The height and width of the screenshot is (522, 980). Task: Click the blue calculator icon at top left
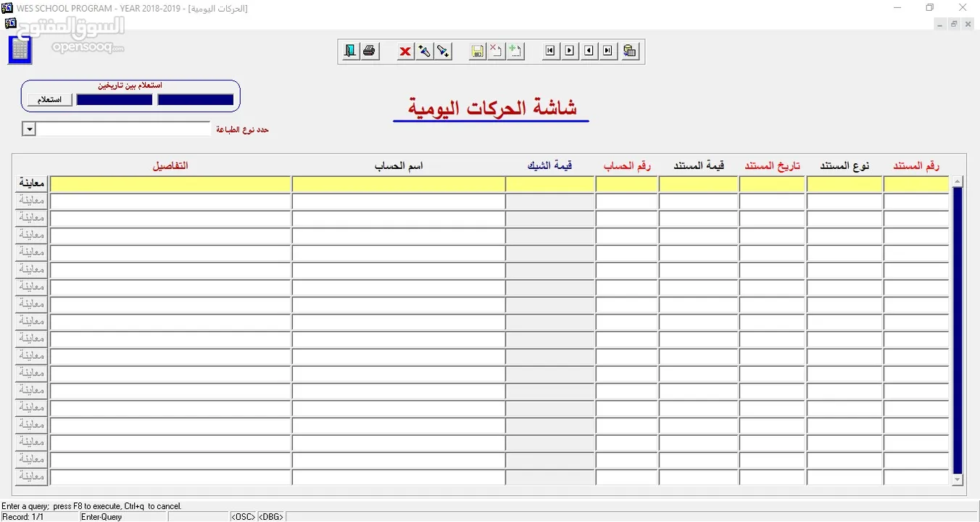[20, 49]
